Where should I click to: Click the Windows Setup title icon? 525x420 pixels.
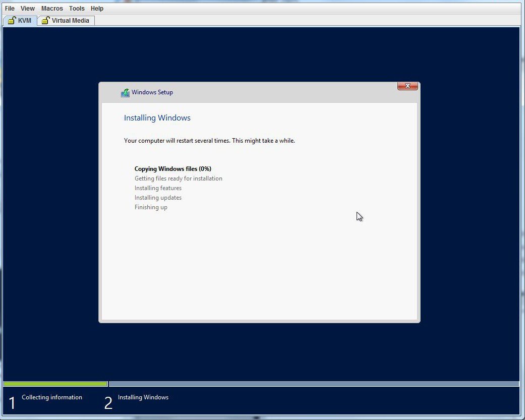[125, 93]
